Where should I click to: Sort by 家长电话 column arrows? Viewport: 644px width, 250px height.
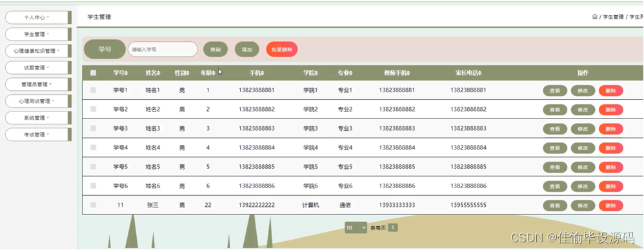pos(479,73)
